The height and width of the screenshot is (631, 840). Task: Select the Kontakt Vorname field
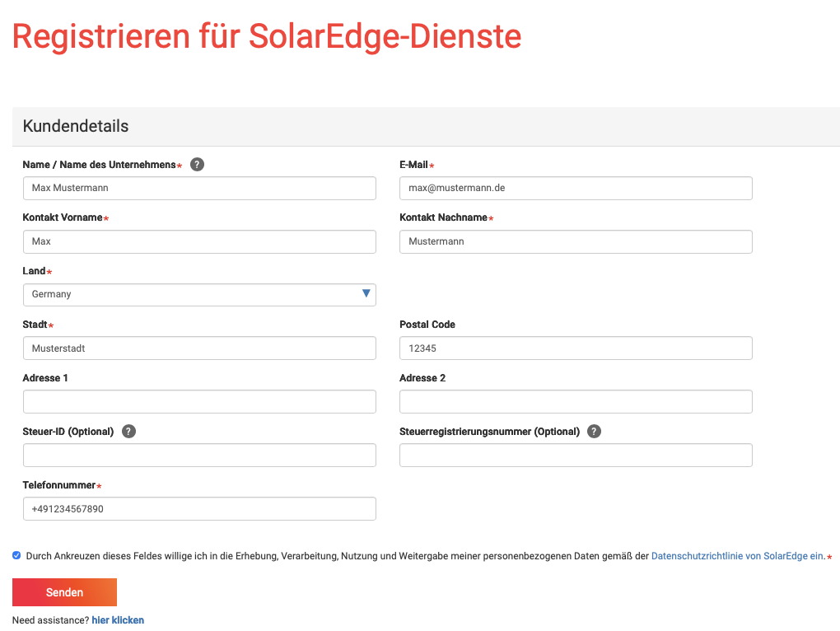click(x=199, y=241)
